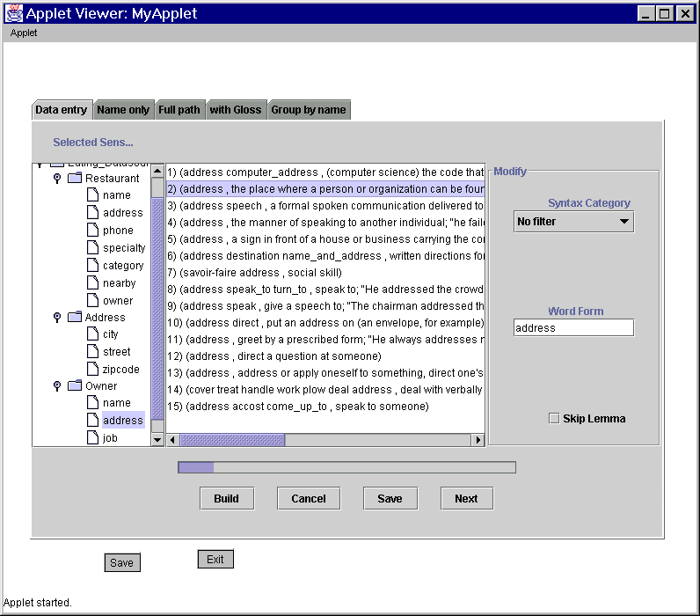Click the document icon beside city

coord(92,334)
